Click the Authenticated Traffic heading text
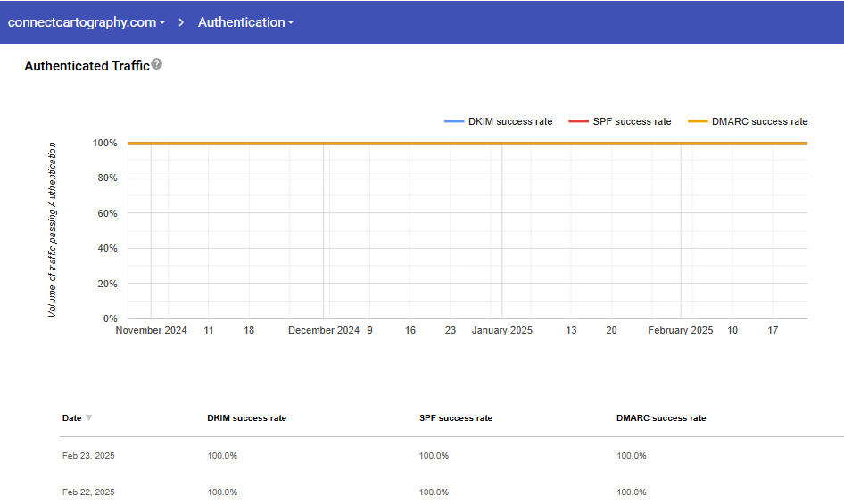Viewport: 844px width, 504px height. tap(87, 66)
